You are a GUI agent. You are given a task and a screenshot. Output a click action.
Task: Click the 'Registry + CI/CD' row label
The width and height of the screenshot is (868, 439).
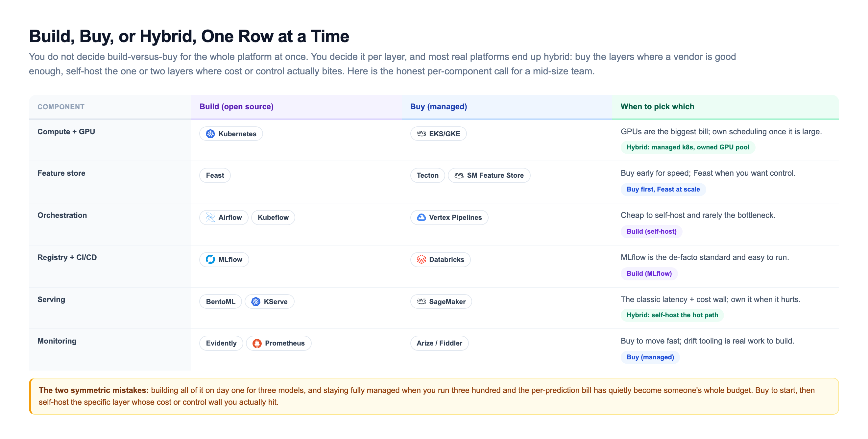click(x=67, y=258)
